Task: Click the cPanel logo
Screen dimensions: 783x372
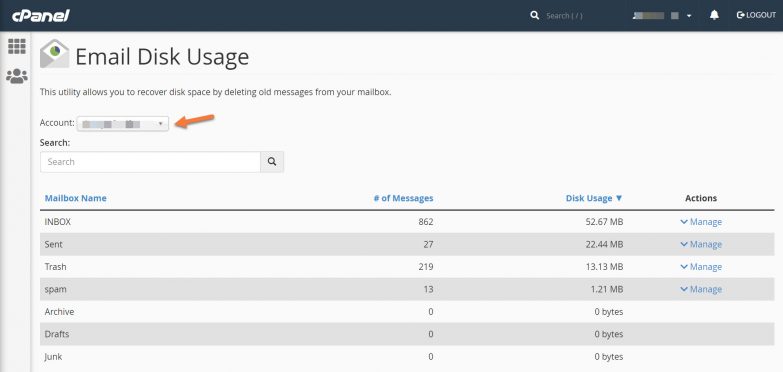Action: (x=40, y=15)
